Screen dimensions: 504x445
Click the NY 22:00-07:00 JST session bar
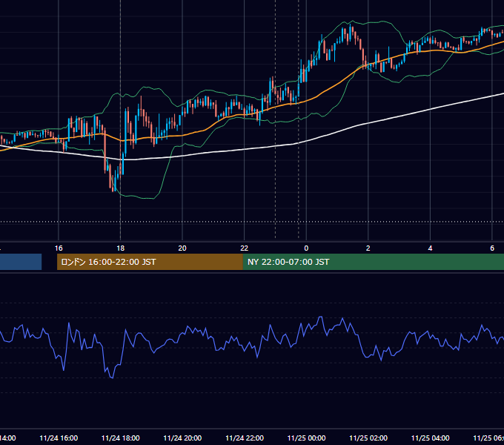(x=373, y=262)
